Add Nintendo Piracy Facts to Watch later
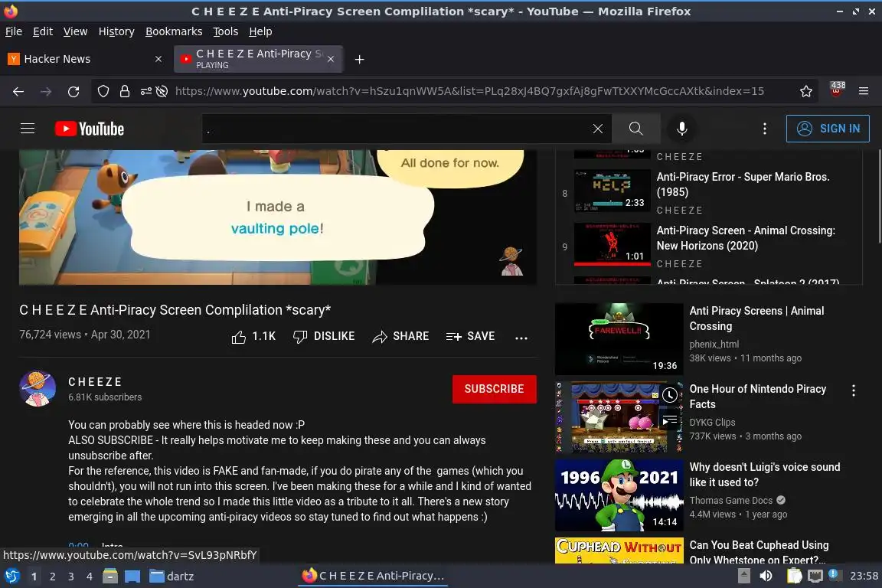The image size is (882, 588). click(669, 395)
